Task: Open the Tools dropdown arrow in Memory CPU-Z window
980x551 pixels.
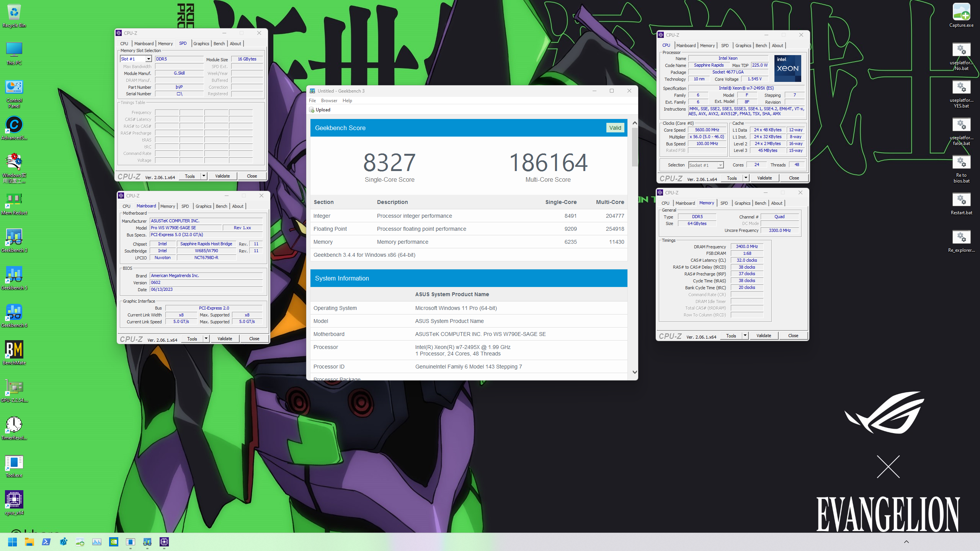Action: [x=745, y=336]
